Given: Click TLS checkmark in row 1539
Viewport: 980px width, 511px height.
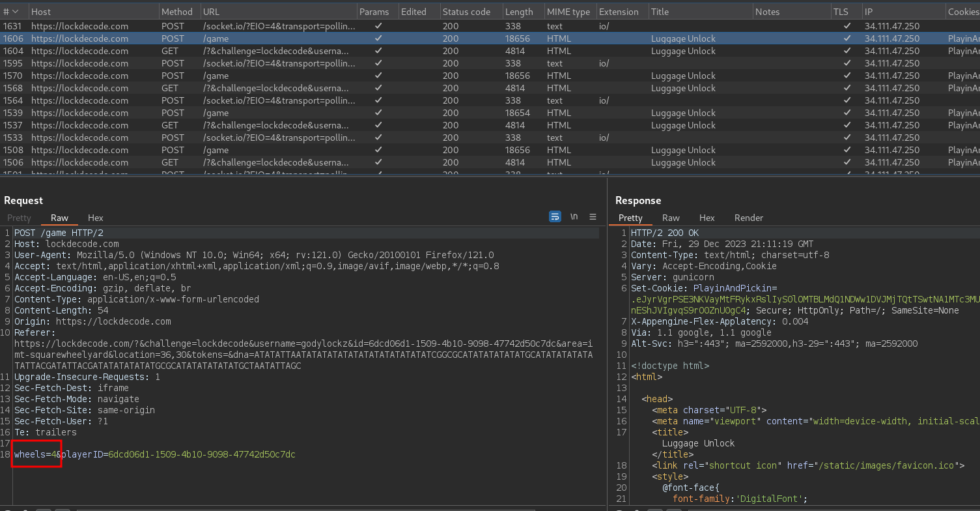Looking at the screenshot, I should tap(847, 113).
